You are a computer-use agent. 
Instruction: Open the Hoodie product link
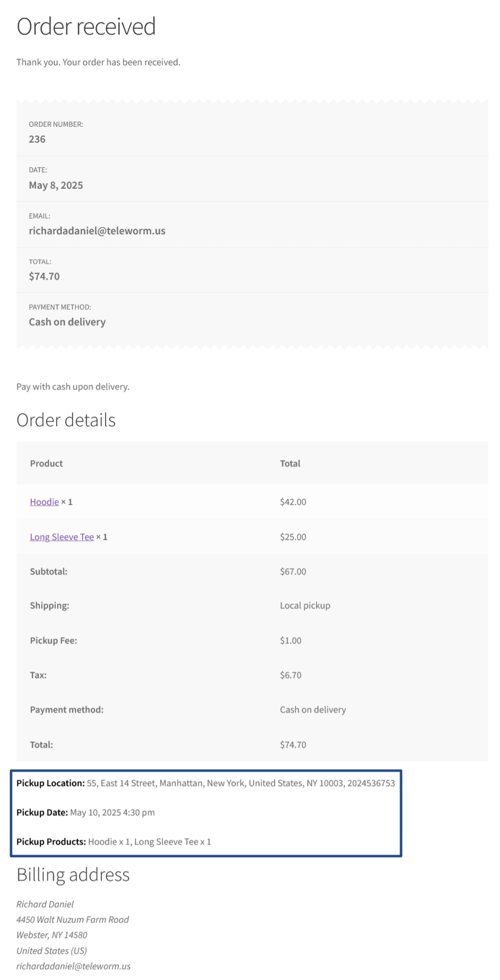44,502
